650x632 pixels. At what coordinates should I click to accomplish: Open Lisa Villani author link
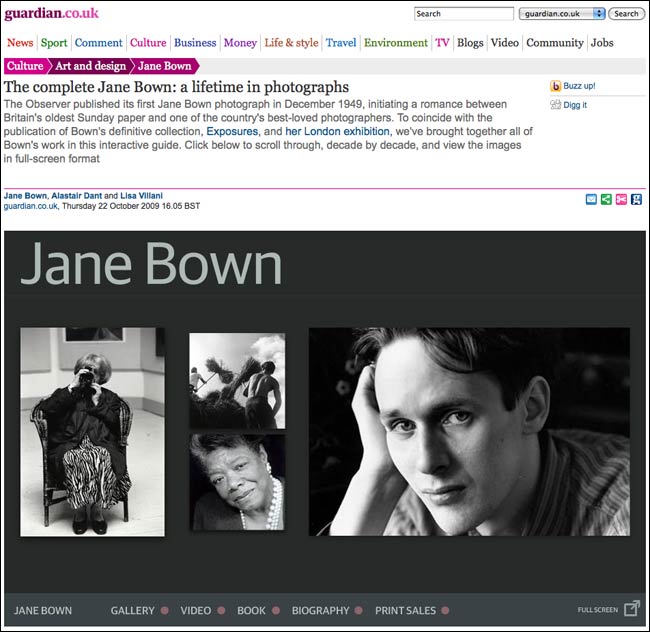(141, 196)
